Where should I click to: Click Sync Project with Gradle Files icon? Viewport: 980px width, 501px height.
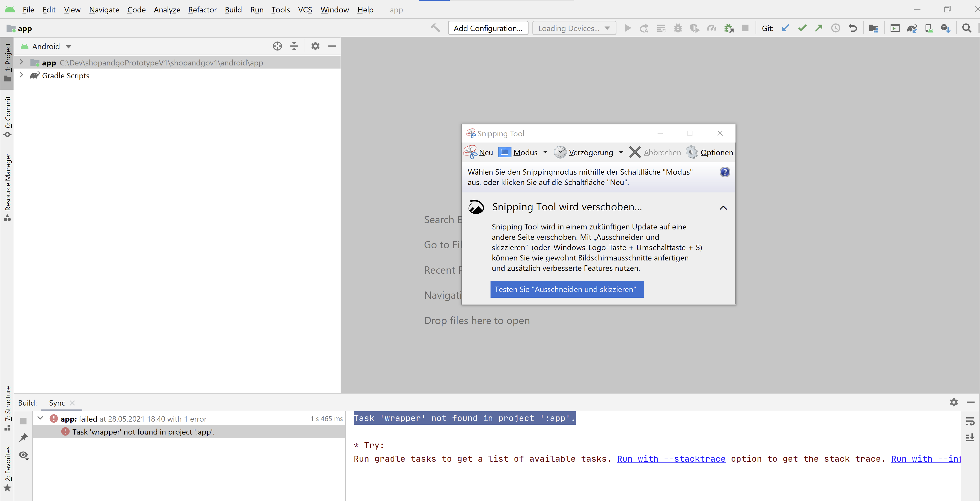coord(912,28)
